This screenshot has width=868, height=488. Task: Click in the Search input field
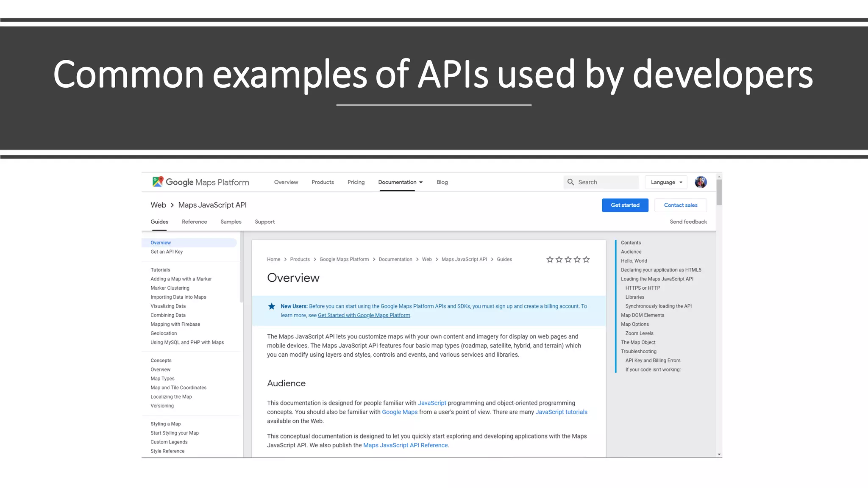coord(606,182)
